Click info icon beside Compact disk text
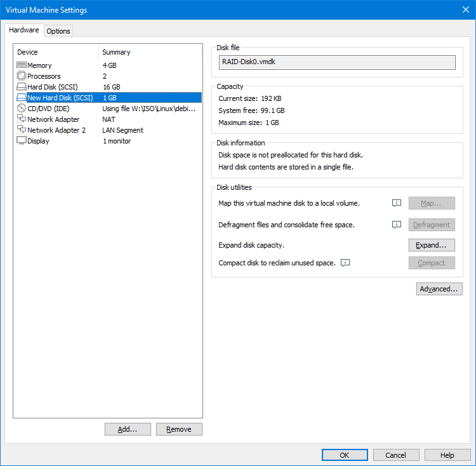This screenshot has width=476, height=466. pyautogui.click(x=346, y=263)
